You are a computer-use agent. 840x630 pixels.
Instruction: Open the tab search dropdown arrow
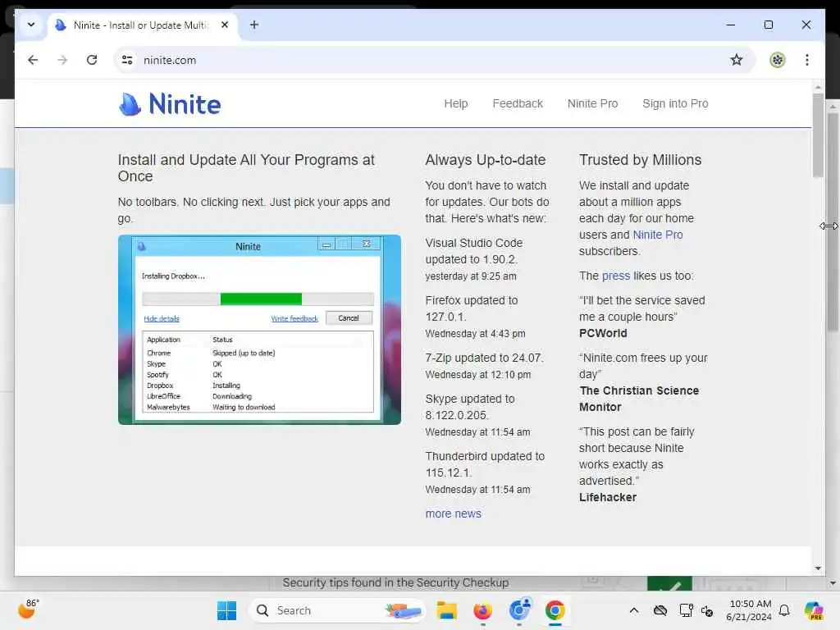pyautogui.click(x=31, y=25)
